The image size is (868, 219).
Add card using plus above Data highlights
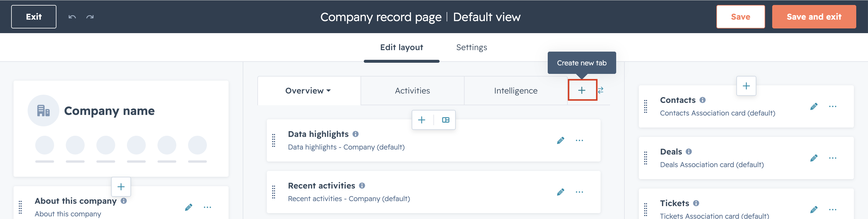(422, 120)
